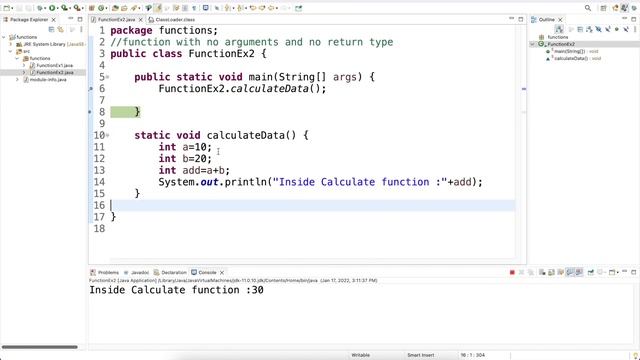Screen dimensions: 640x360
Task: Click the Run with Coverage toolbar icon
Action: (64, 8)
